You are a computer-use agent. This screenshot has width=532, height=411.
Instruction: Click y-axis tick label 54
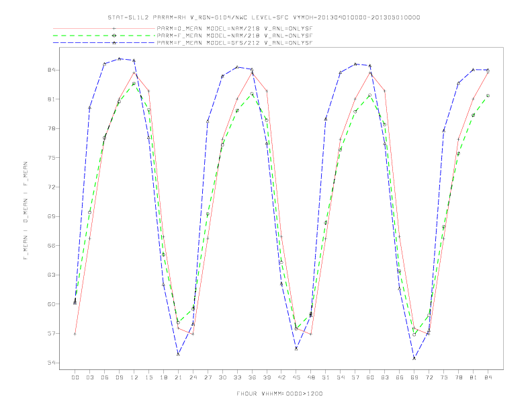51,363
